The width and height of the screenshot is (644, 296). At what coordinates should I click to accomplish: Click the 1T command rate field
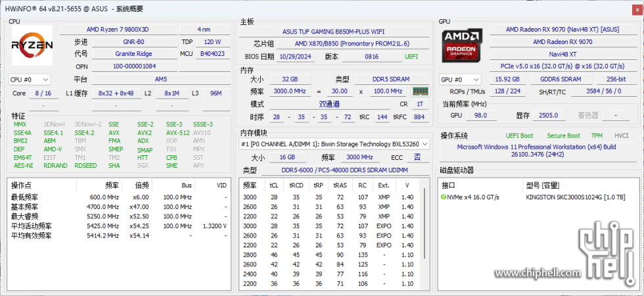pyautogui.click(x=419, y=105)
